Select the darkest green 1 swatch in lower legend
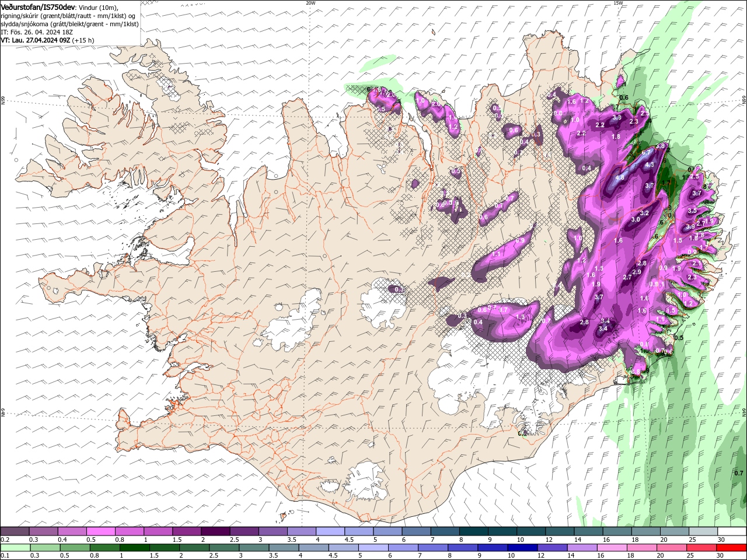 tap(134, 548)
